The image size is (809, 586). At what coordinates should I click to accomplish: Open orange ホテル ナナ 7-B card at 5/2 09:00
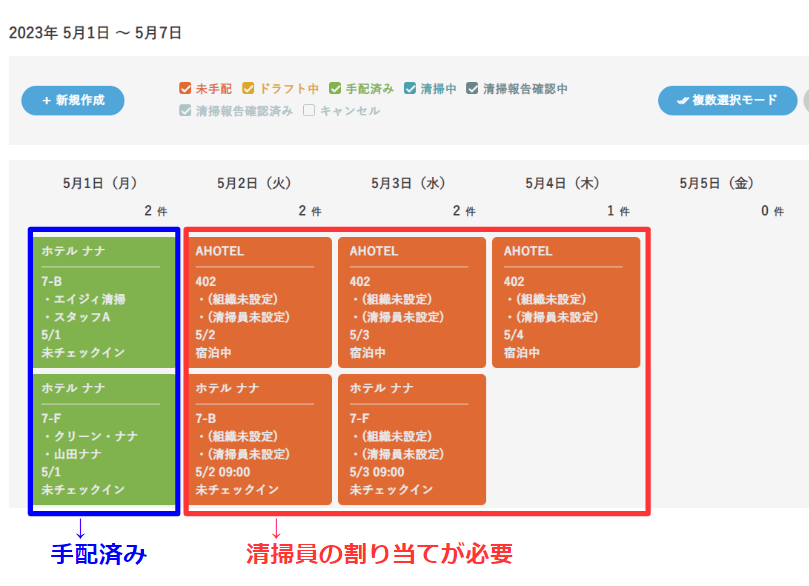tap(258, 440)
